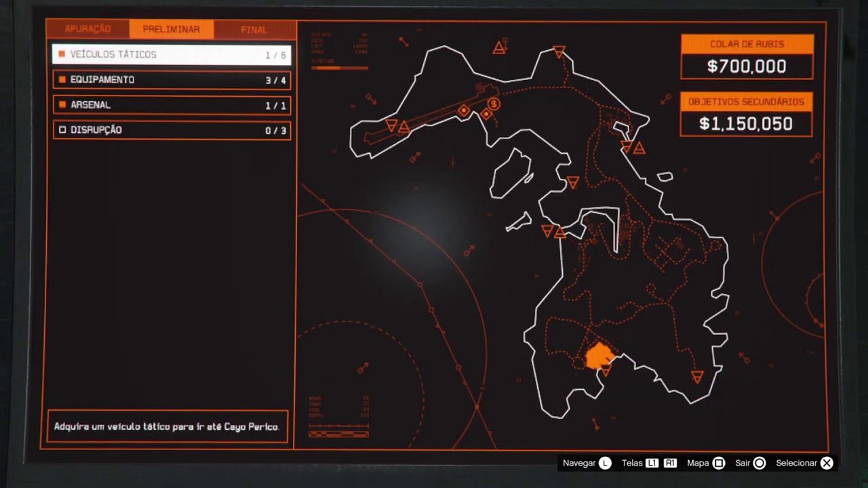The width and height of the screenshot is (868, 488).
Task: Click the orange square beside EQUIPAMENTO
Action: coord(62,80)
